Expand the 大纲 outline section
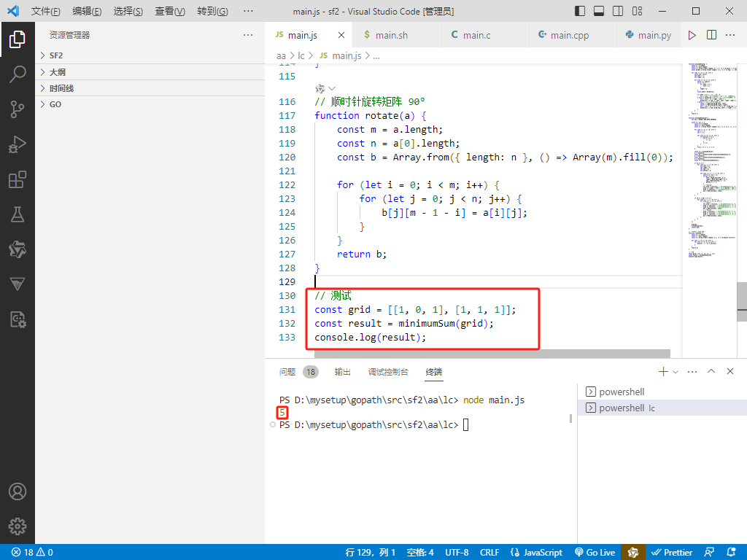Viewport: 747px width, 560px height. pyautogui.click(x=150, y=72)
